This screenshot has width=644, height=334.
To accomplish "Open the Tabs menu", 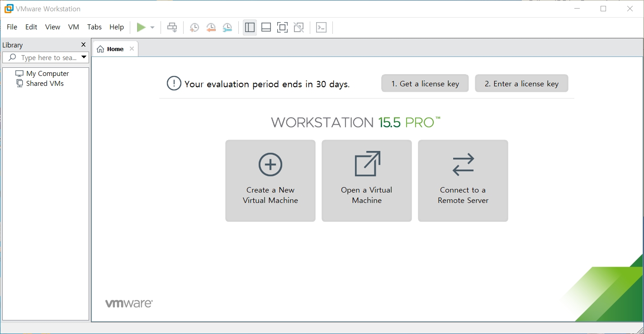I will click(95, 27).
